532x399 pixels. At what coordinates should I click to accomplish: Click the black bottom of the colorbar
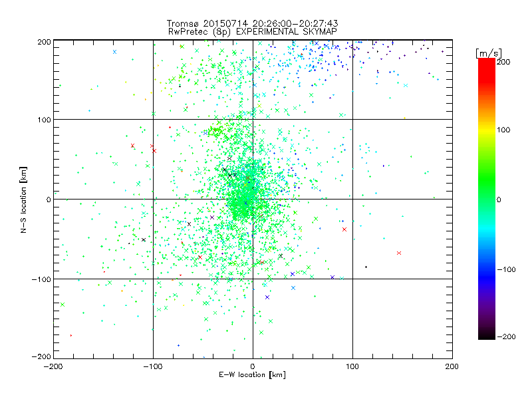pos(487,335)
